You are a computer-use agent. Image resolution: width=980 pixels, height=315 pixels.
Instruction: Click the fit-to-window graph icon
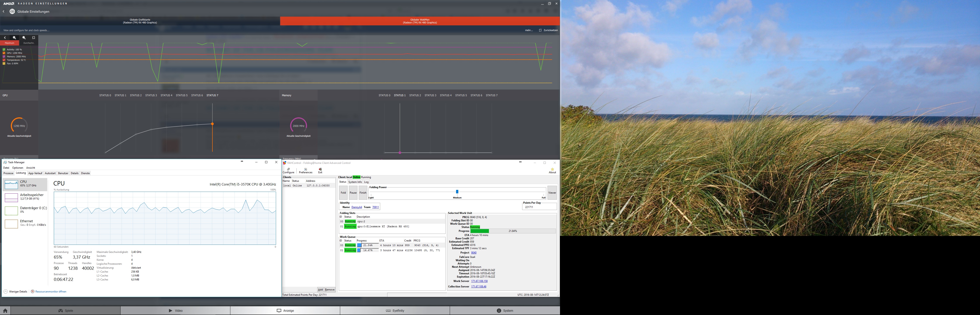coord(33,38)
